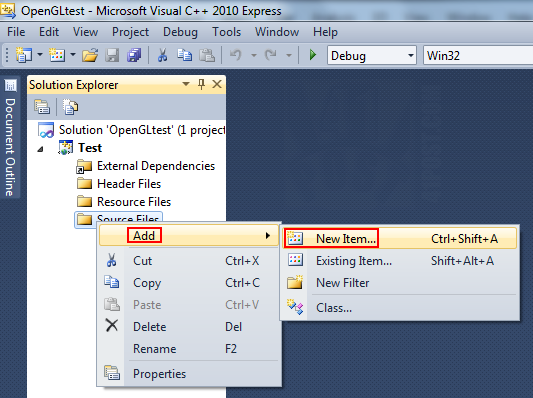Select New Filter in the Add submenu
Screen dimensions: 533x398
400,283
